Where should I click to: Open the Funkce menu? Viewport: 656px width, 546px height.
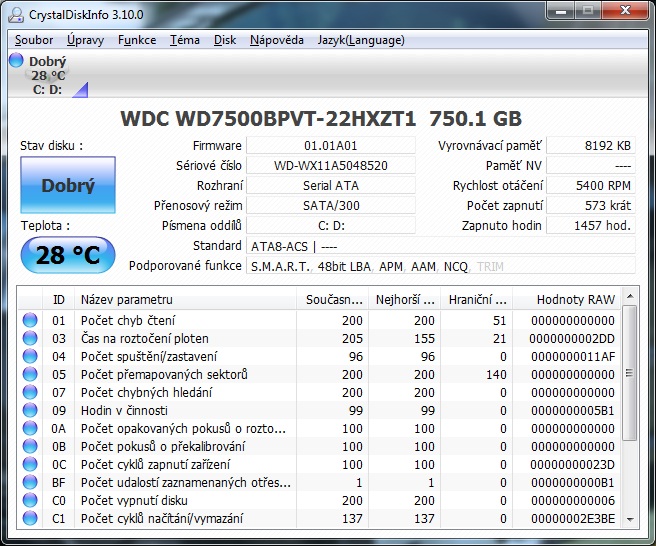pos(136,40)
